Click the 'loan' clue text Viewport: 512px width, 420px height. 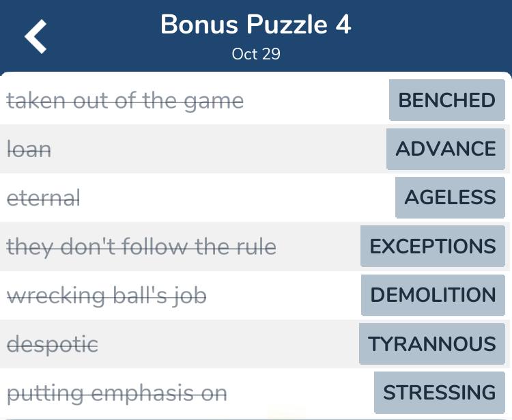pos(29,150)
